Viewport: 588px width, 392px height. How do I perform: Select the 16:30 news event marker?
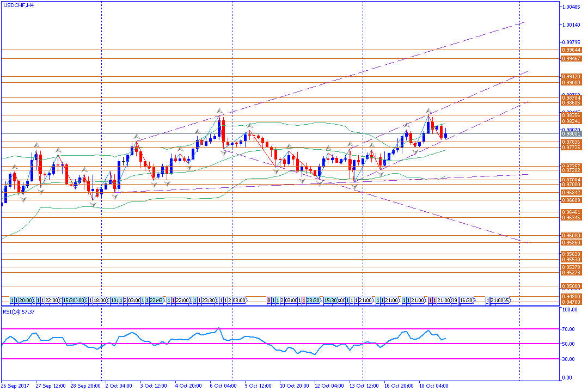pos(467,301)
